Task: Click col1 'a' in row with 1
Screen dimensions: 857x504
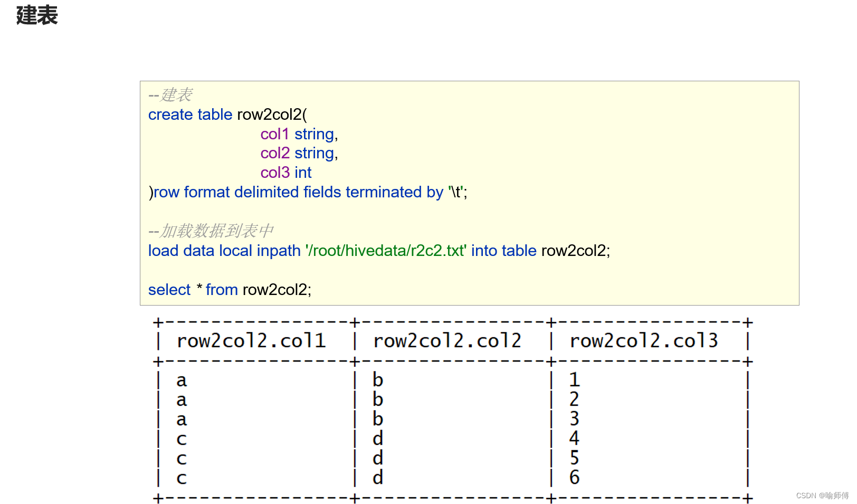Action: pos(182,381)
